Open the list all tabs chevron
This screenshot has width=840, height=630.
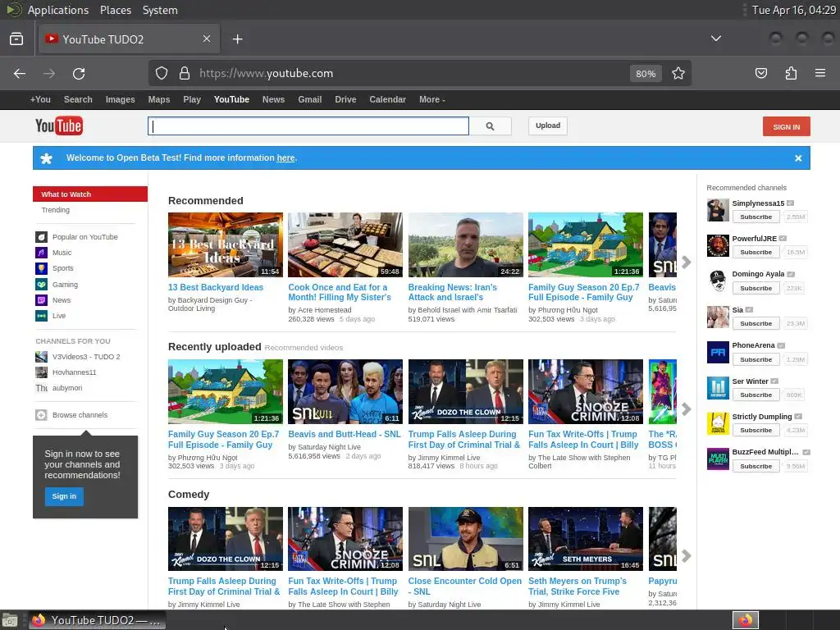point(715,39)
